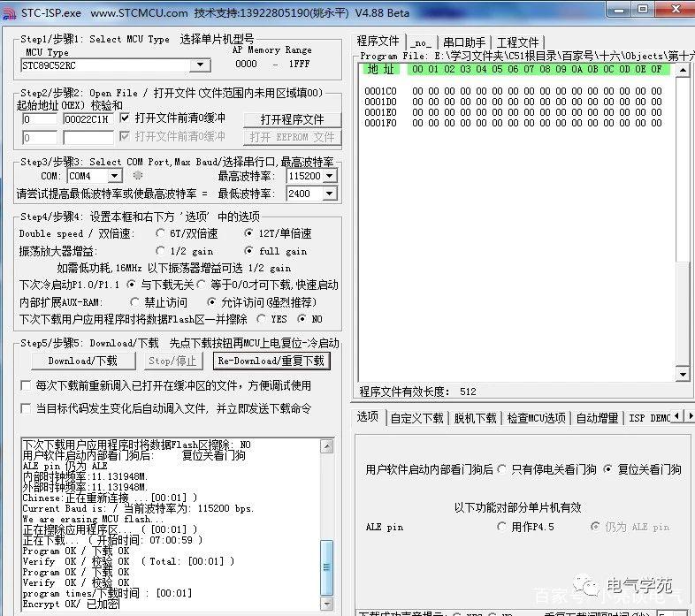Click the COM port status indicator dot

click(138, 176)
